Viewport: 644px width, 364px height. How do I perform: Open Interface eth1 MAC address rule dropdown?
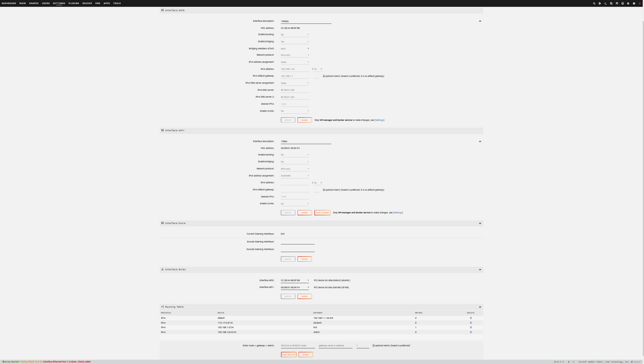coord(294,287)
